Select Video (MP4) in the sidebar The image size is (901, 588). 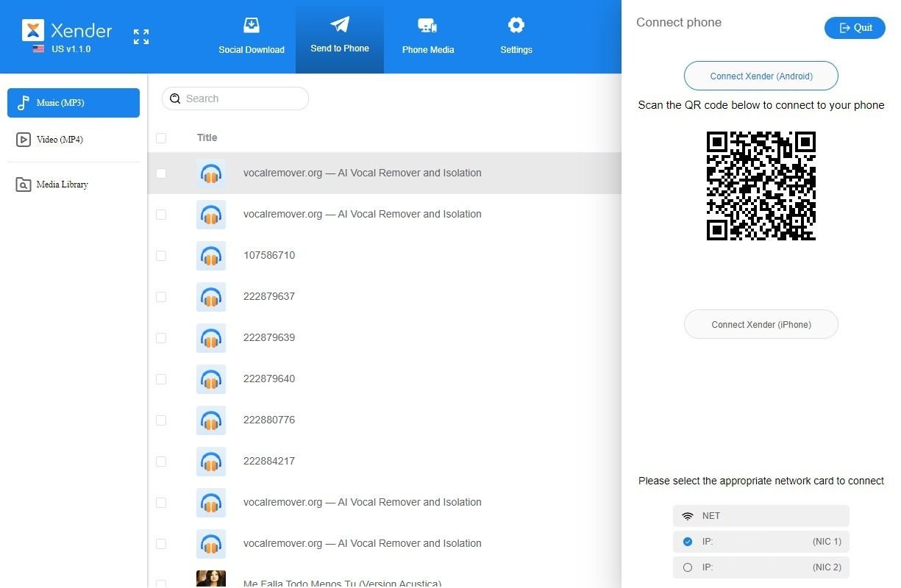tap(74, 140)
